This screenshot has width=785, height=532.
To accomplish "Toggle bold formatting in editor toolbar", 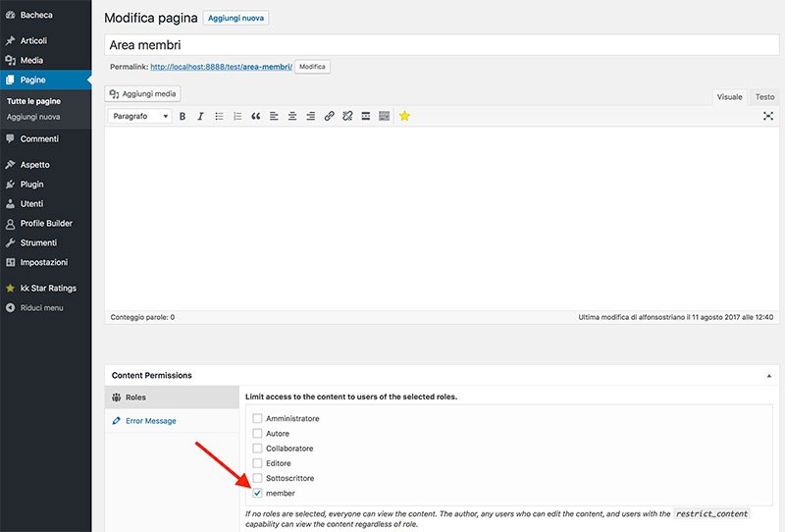I will [183, 116].
